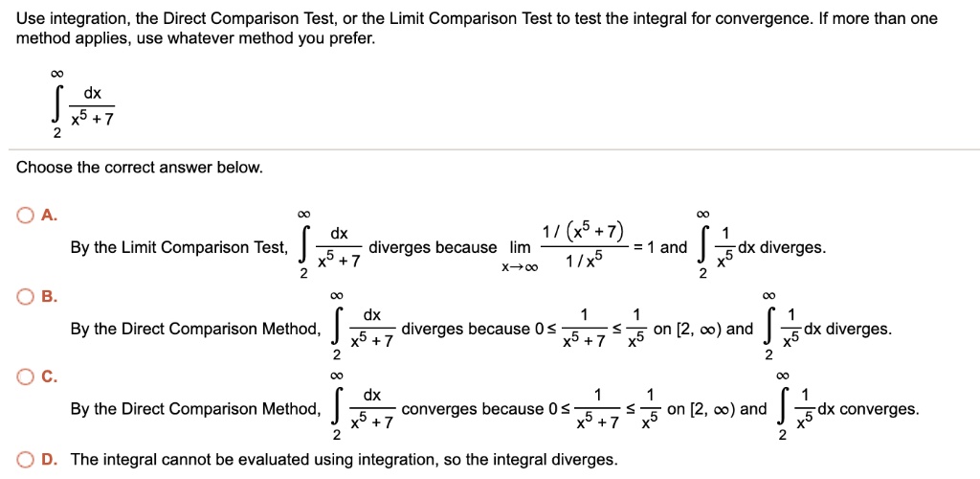Click the main integral expression under the question
The width and height of the screenshot is (980, 479).
pos(83,105)
